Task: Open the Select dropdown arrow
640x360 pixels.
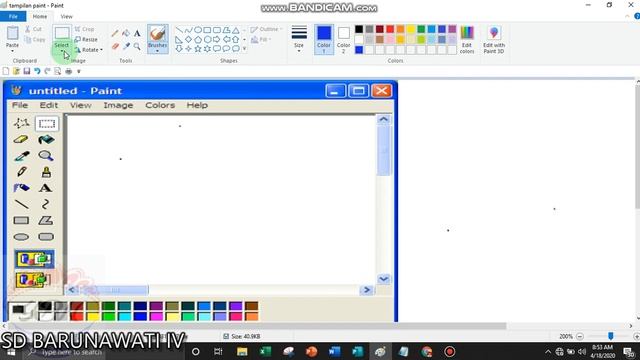Action: [x=62, y=50]
